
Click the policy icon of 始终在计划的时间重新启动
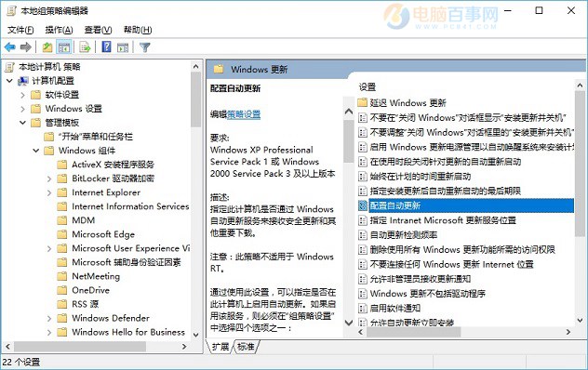point(362,177)
